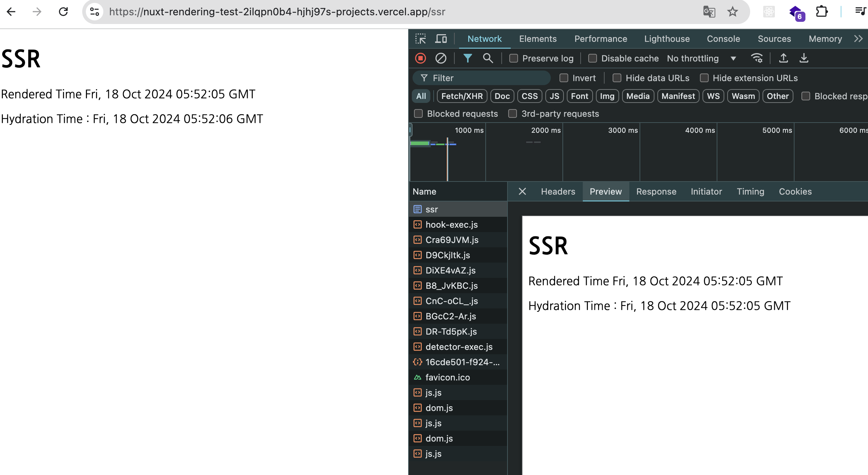Stop recording network log

(x=421, y=58)
